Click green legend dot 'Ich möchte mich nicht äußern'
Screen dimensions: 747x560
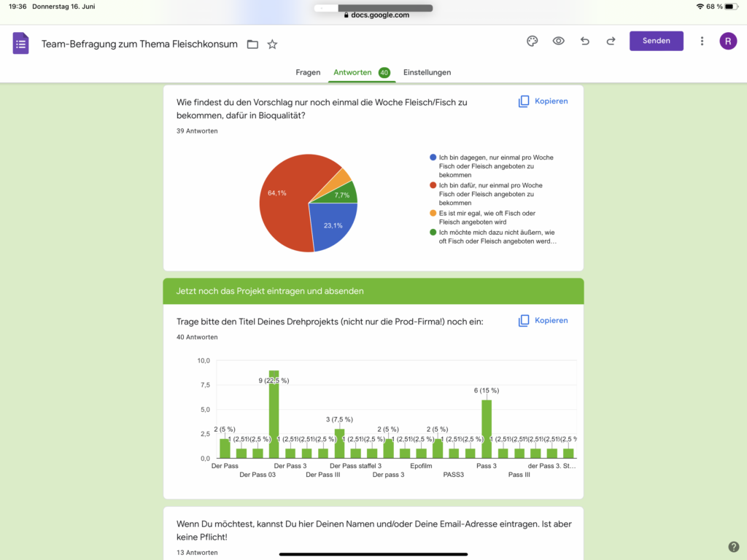pos(433,233)
